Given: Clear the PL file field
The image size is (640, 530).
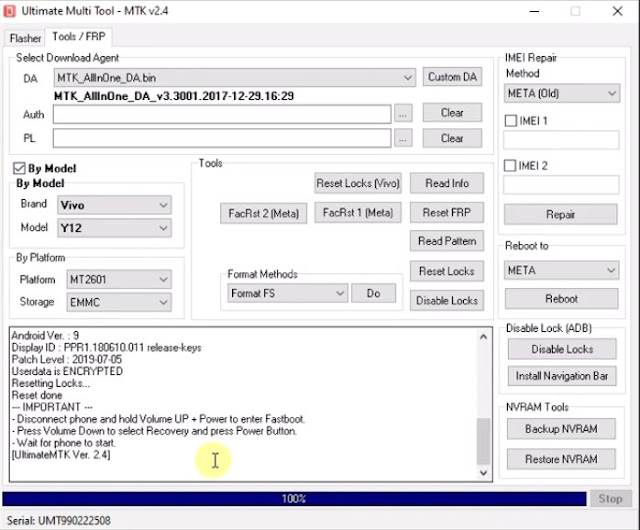Looking at the screenshot, I should [x=452, y=138].
